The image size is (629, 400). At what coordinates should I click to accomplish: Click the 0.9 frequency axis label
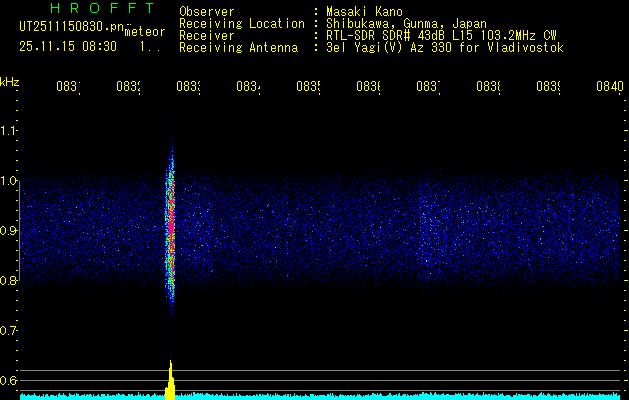tap(9, 231)
